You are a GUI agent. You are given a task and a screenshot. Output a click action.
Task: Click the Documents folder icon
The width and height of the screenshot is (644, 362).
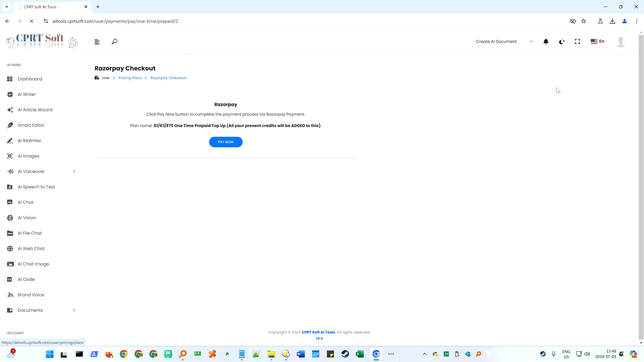point(10,310)
